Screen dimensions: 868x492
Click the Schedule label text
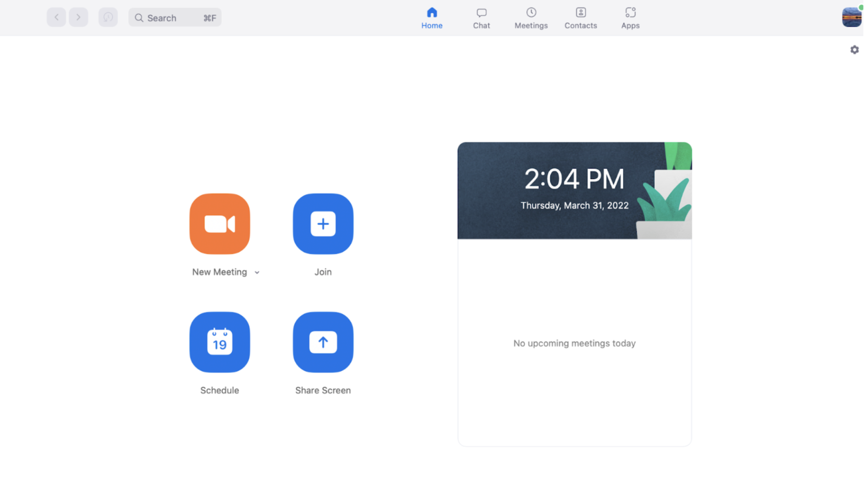click(x=219, y=390)
